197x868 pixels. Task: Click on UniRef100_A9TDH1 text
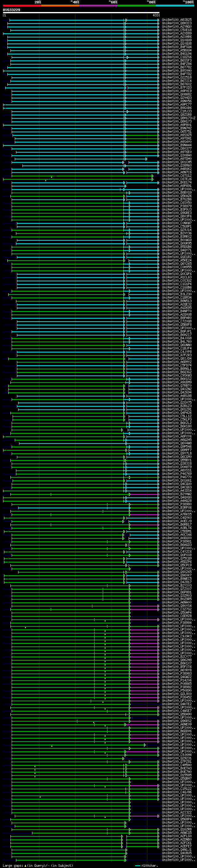[177, 138]
